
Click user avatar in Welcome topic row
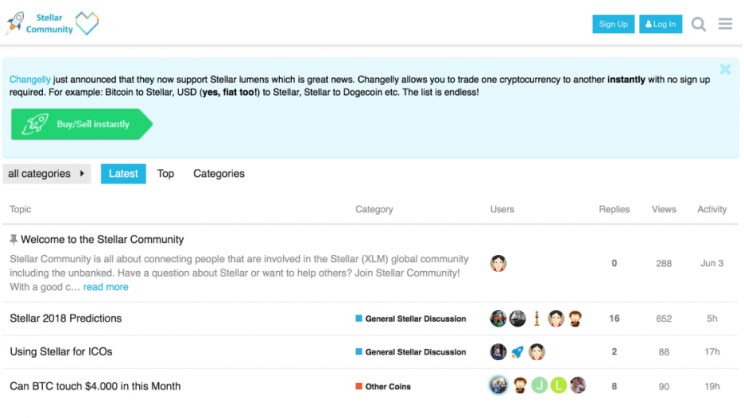[498, 264]
